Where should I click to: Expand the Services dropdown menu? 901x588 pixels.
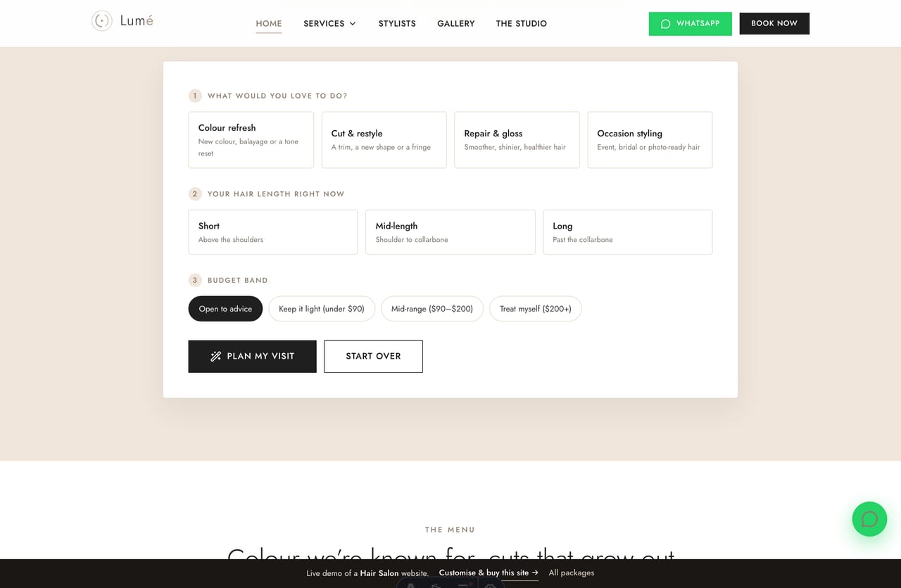[x=329, y=23]
